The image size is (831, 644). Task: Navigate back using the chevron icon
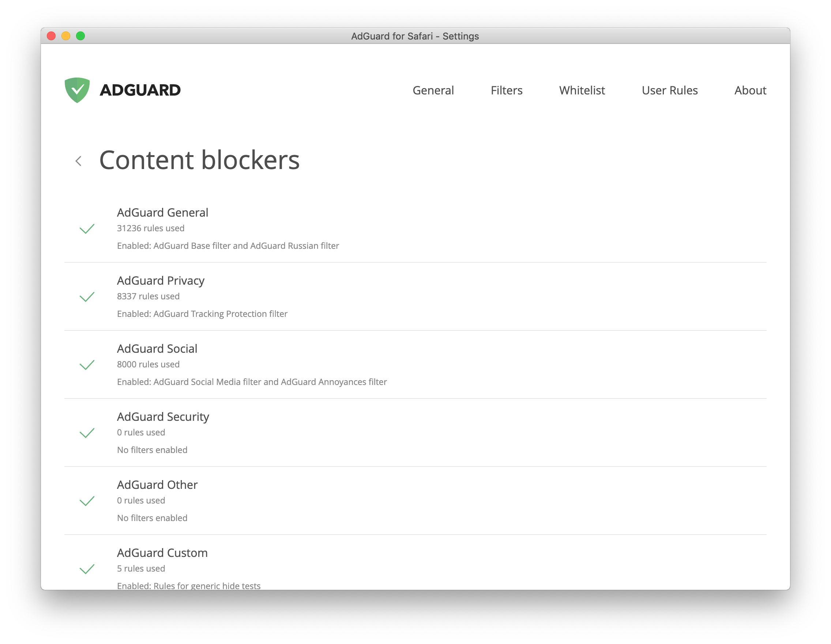[80, 160]
